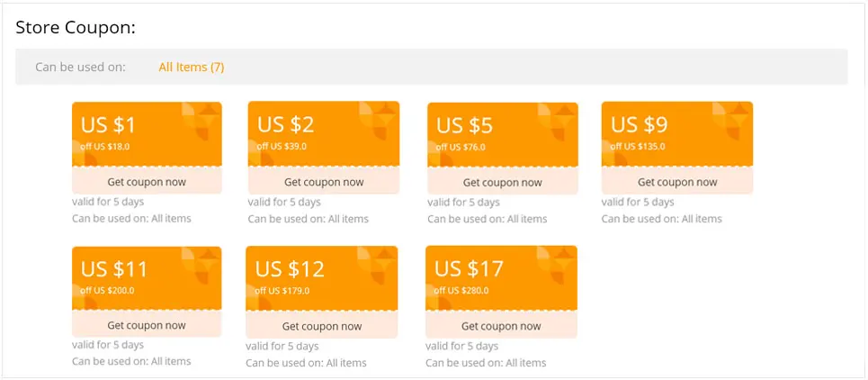868x380 pixels.
Task: Click the decorative pattern on US $9 coupon
Action: click(x=733, y=120)
